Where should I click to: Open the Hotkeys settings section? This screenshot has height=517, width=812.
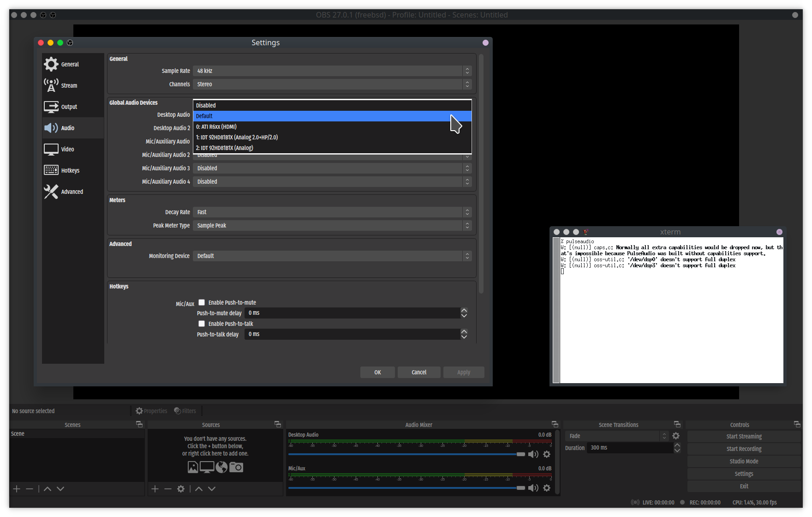point(70,170)
